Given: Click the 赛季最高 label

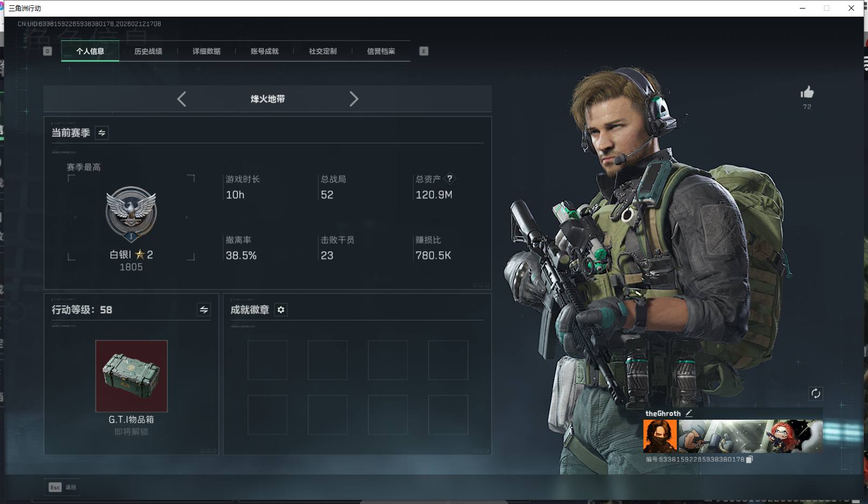Looking at the screenshot, I should [x=84, y=167].
